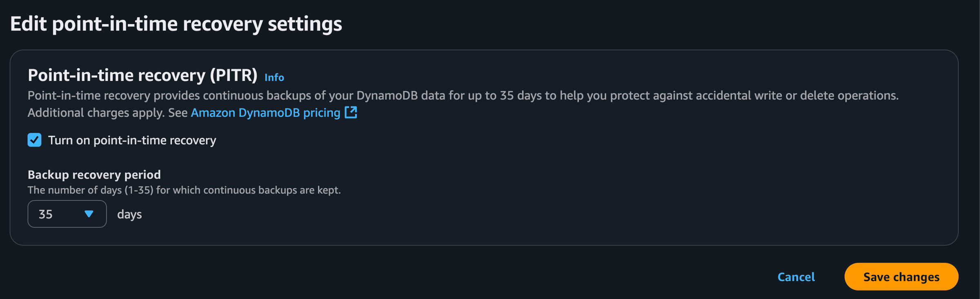The height and width of the screenshot is (299, 980).
Task: Click the "Edit point-in-time recovery settings" title
Action: click(176, 24)
